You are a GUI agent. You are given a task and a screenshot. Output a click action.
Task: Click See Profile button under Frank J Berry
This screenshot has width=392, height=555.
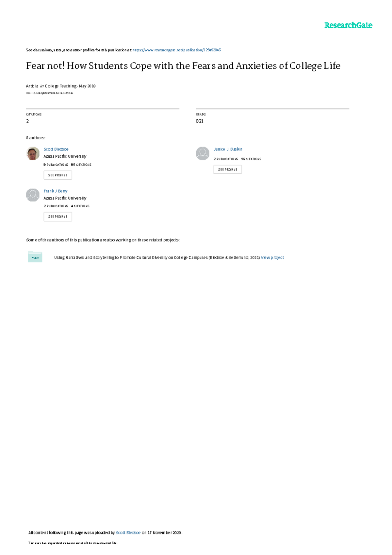click(58, 217)
